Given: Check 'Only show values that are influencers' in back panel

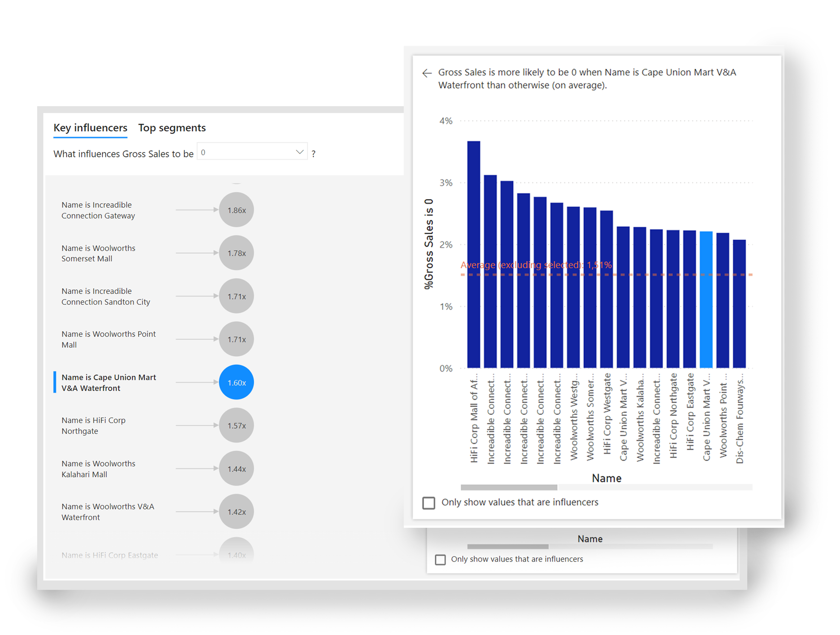Looking at the screenshot, I should (440, 560).
